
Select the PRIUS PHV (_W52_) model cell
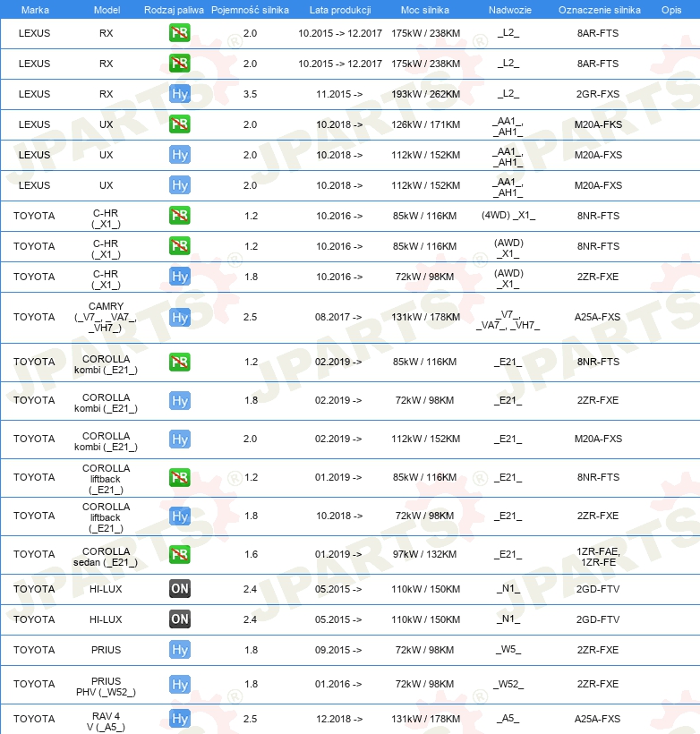tap(106, 687)
